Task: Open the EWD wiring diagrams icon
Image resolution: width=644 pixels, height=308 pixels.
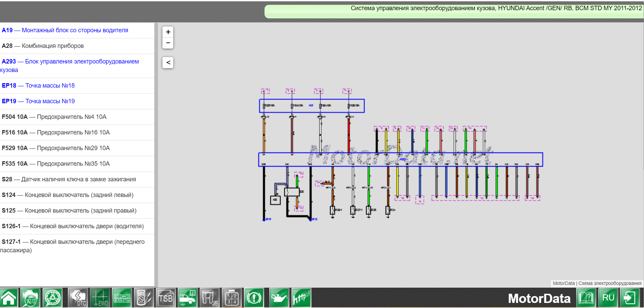Action: coord(100,298)
